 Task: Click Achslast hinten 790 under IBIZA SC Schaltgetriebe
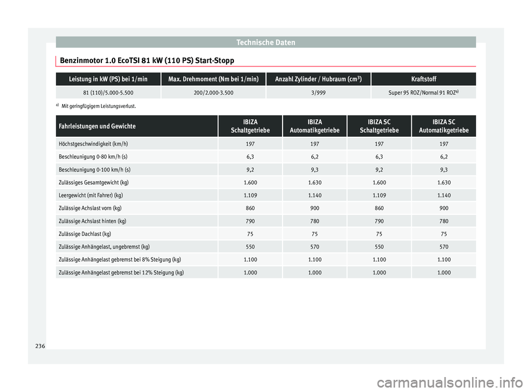[379, 221]
